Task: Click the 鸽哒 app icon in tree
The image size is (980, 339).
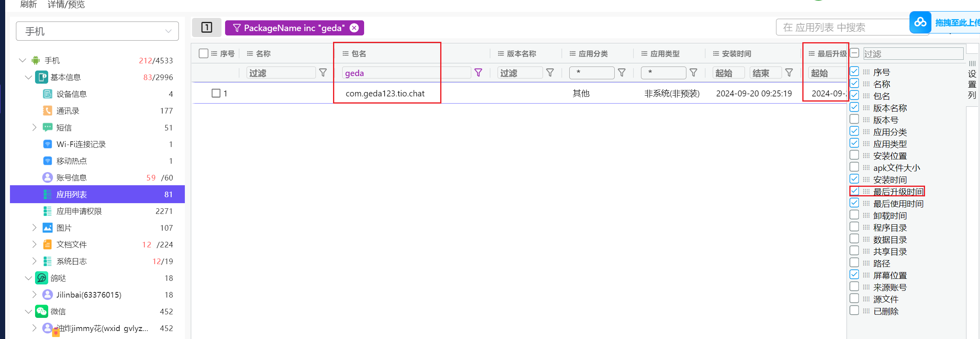Action: pyautogui.click(x=41, y=278)
